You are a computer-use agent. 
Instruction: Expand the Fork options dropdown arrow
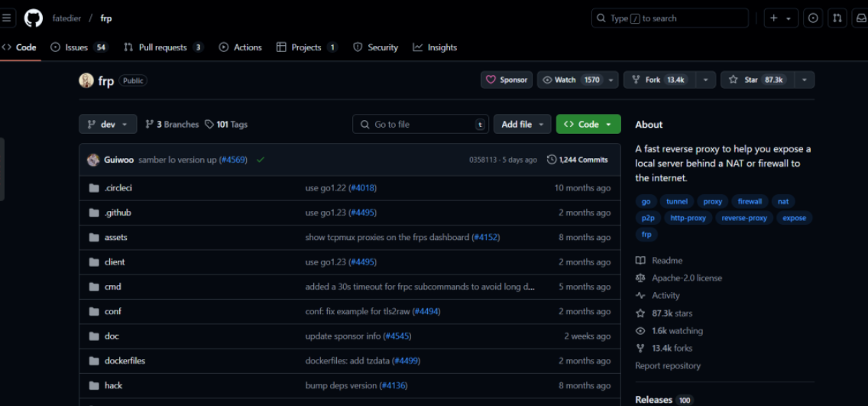pos(706,80)
